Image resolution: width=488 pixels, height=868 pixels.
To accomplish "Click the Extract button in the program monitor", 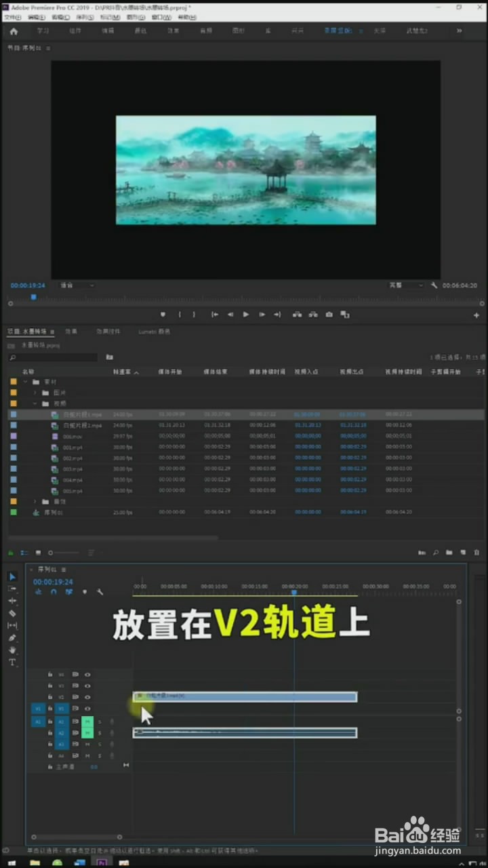I will (x=312, y=315).
